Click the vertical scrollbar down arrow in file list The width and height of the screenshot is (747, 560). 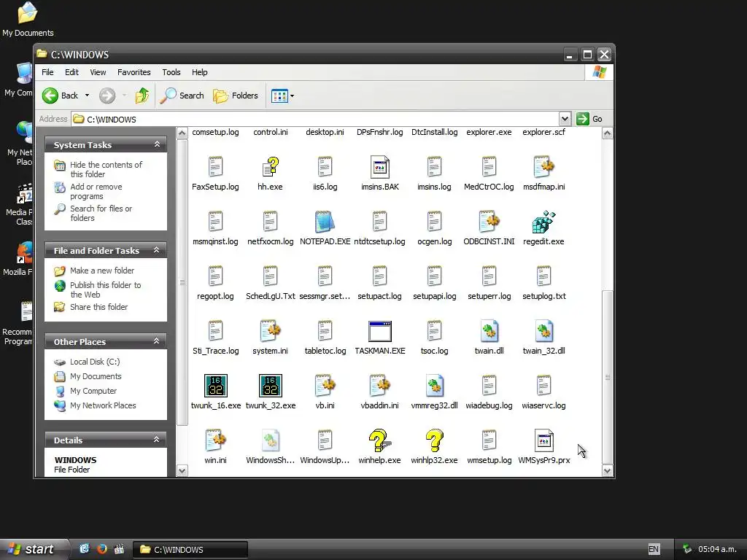pyautogui.click(x=607, y=471)
